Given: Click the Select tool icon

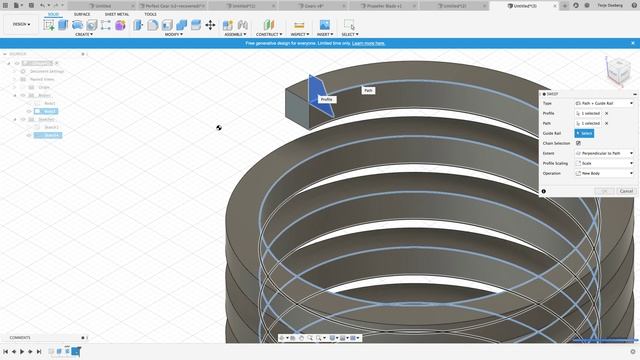Looking at the screenshot, I should (349, 25).
